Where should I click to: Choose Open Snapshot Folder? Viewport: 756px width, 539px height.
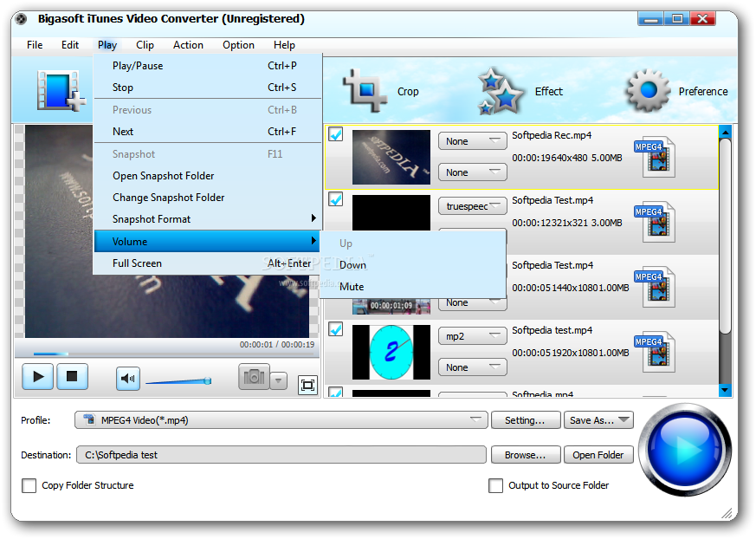[x=207, y=176]
